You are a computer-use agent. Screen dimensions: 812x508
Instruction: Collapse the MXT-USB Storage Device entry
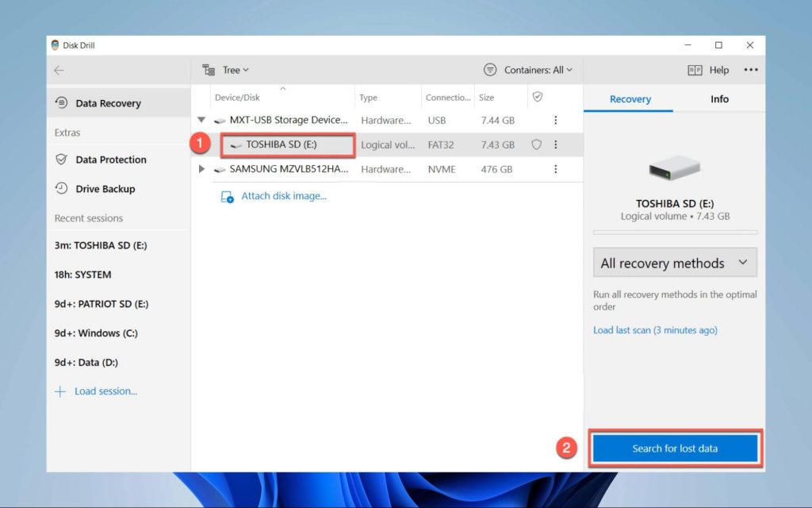202,120
